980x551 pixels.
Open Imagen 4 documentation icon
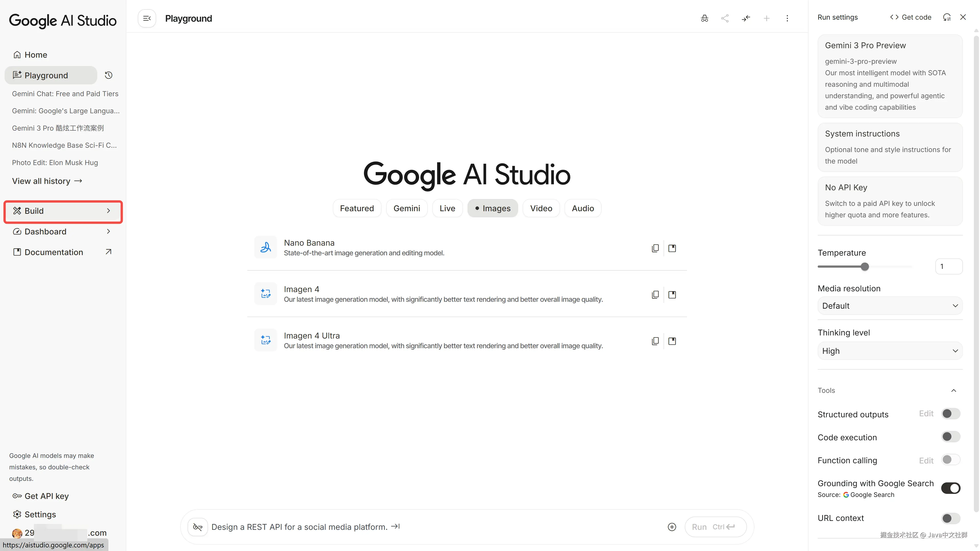(x=672, y=295)
